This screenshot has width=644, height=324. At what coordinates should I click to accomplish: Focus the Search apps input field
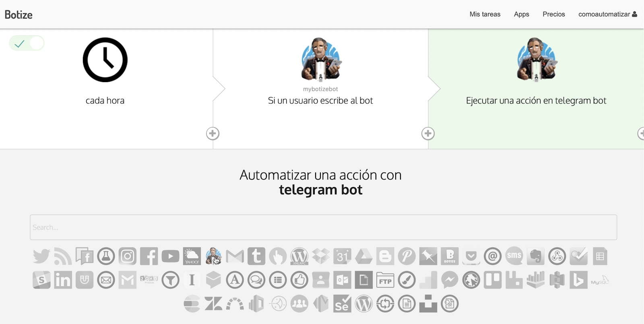[323, 227]
